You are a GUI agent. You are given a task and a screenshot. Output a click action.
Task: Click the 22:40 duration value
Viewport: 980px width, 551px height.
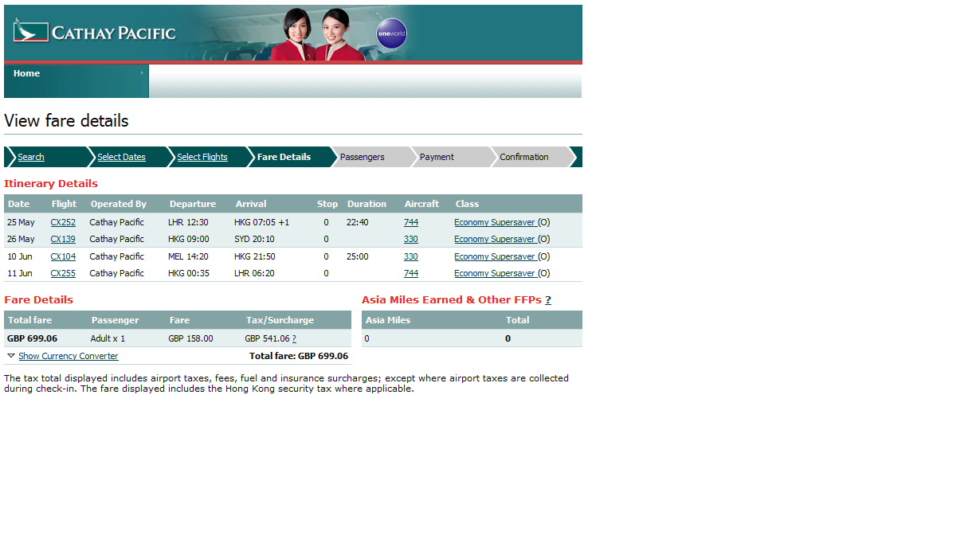pyautogui.click(x=358, y=222)
